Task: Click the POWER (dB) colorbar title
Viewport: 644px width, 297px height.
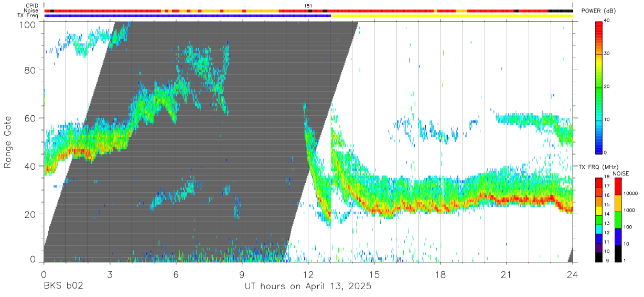Action: click(x=598, y=10)
